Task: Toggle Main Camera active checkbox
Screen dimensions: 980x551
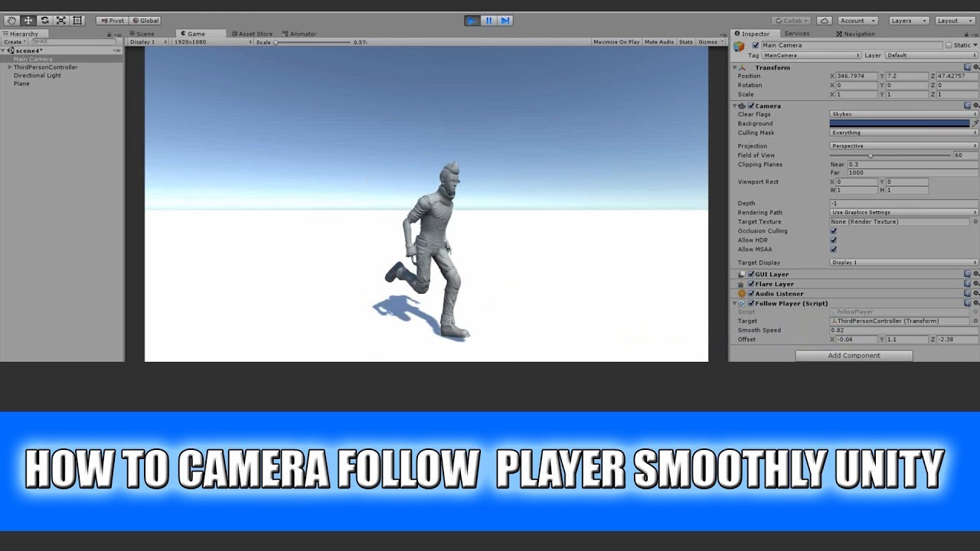Action: [x=756, y=45]
